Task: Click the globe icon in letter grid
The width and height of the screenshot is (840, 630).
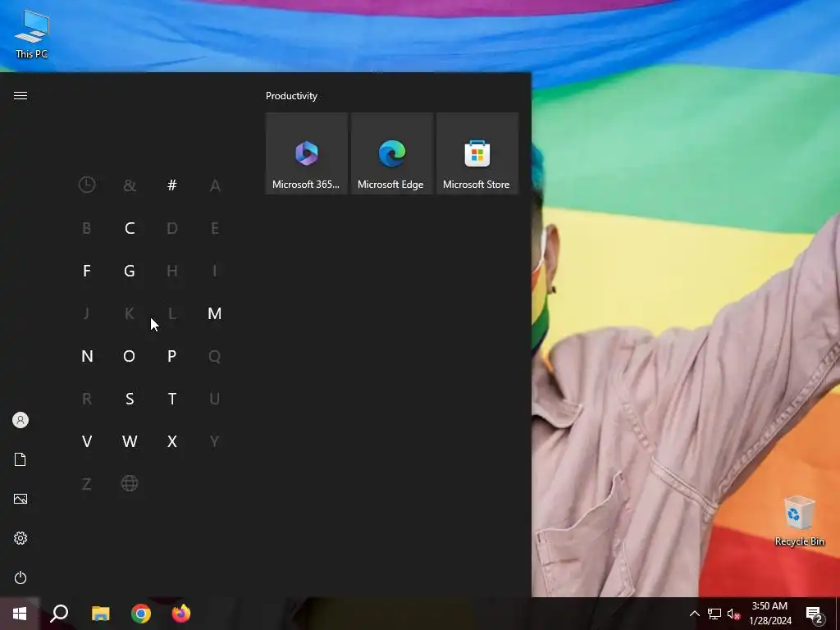Action: (130, 484)
